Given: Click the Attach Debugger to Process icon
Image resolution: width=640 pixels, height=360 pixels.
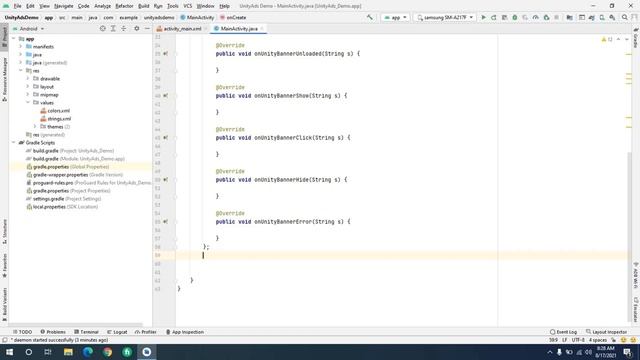Looking at the screenshot, I should click(546, 18).
